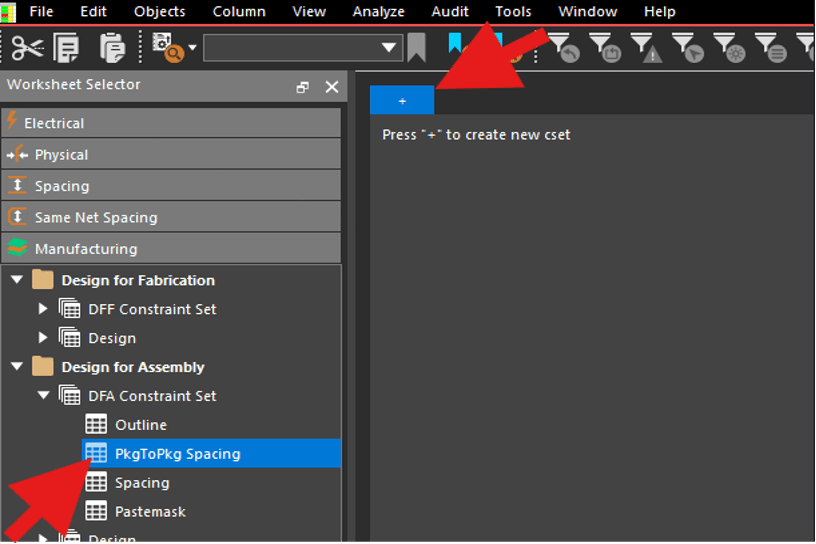Collapse the DFA Constraint Set node
Screen dimensions: 816x544
pos(43,396)
